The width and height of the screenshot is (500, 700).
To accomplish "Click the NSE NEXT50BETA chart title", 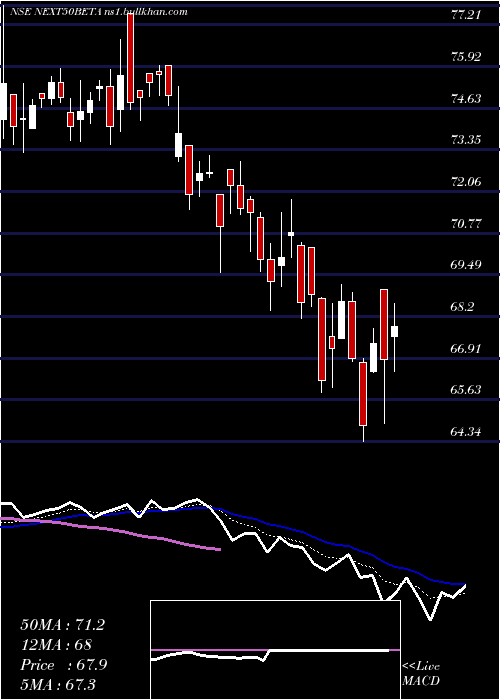I will click(58, 12).
